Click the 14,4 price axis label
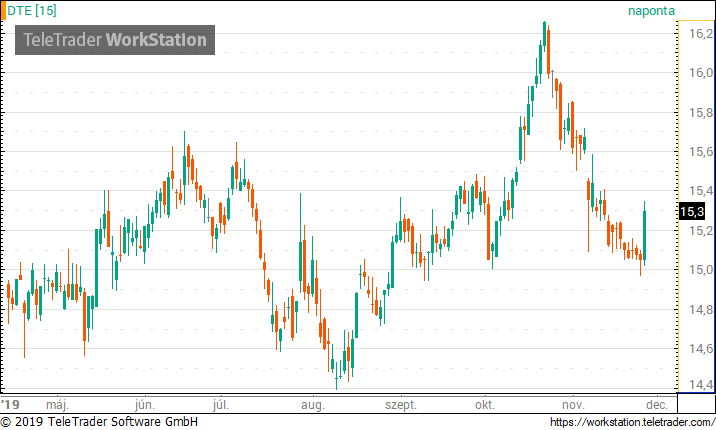This screenshot has width=716, height=430. click(700, 384)
